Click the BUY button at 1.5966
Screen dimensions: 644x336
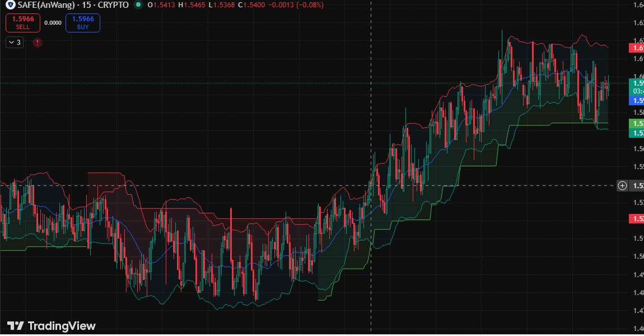[83, 23]
